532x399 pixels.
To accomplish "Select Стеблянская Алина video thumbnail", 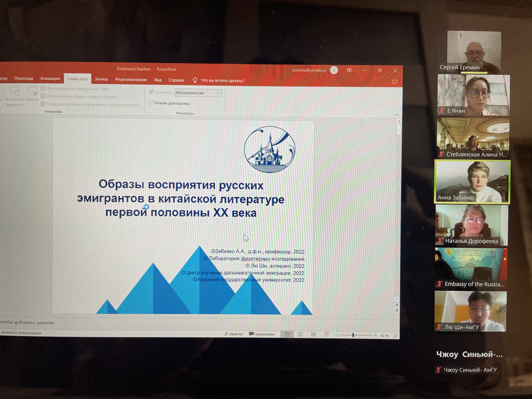I will pos(473,138).
